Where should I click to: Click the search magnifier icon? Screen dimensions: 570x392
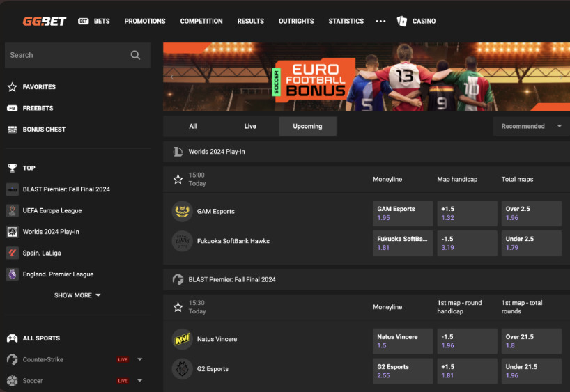coord(135,55)
